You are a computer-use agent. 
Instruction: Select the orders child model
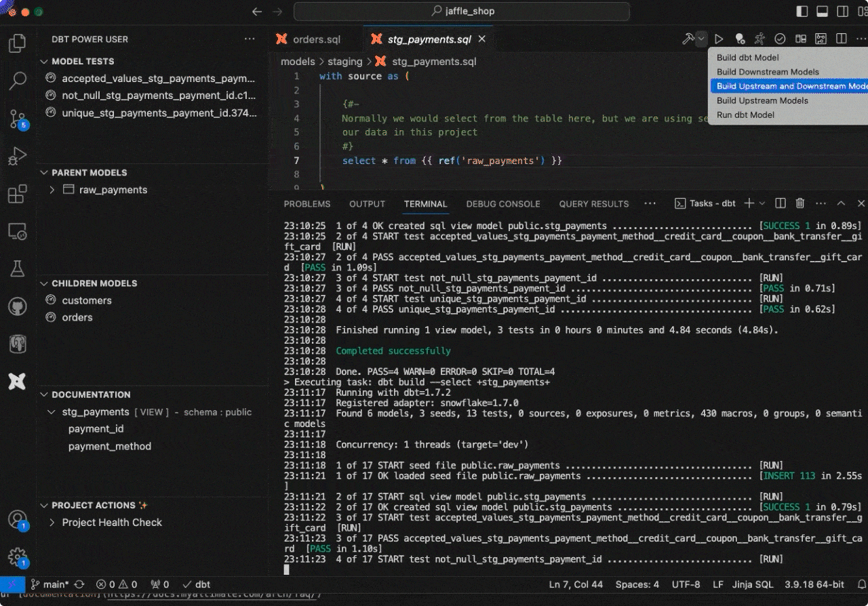coord(77,317)
